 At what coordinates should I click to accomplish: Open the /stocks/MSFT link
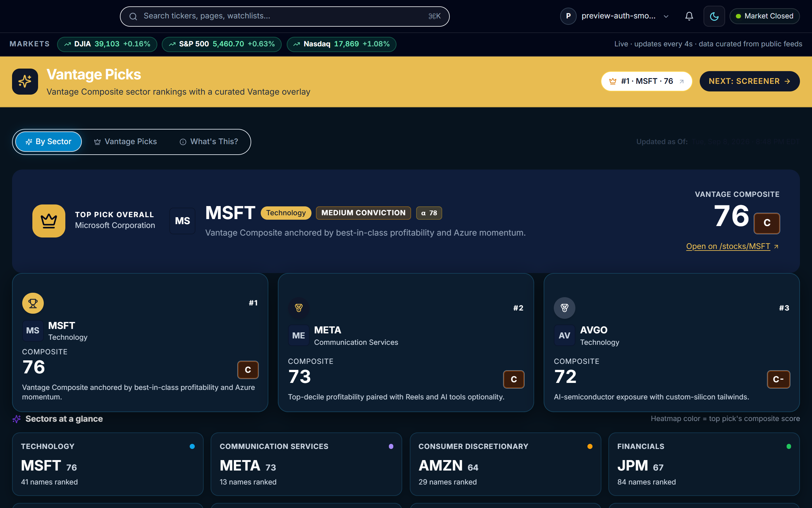click(x=732, y=246)
